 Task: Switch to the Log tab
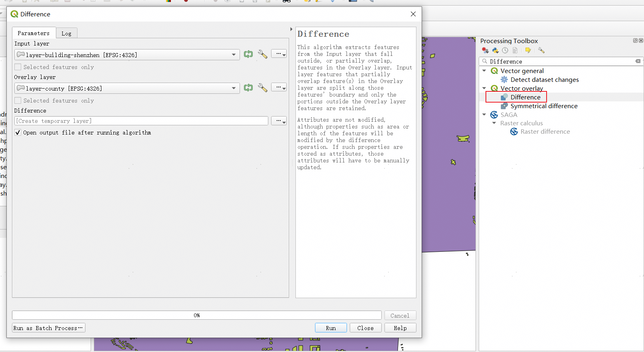(66, 34)
